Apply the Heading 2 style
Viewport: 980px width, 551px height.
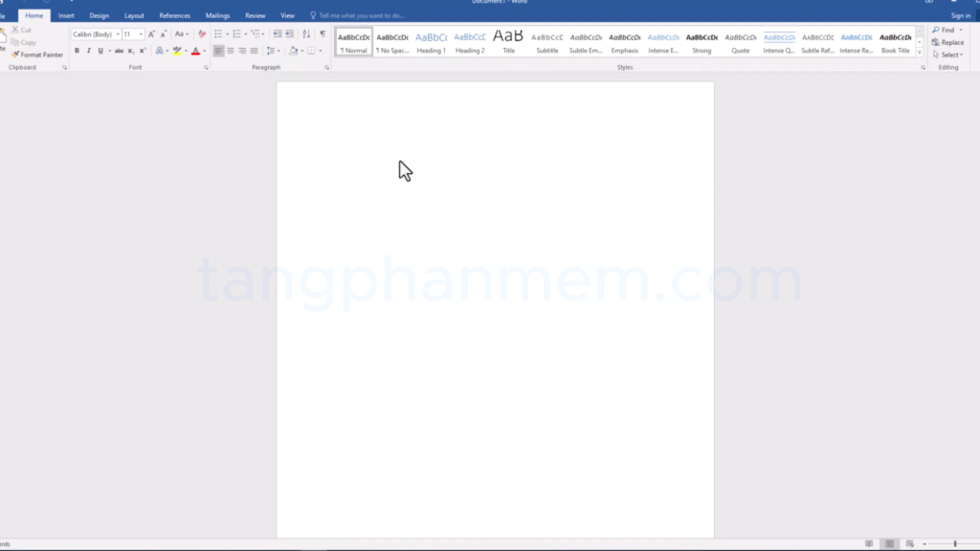(470, 42)
